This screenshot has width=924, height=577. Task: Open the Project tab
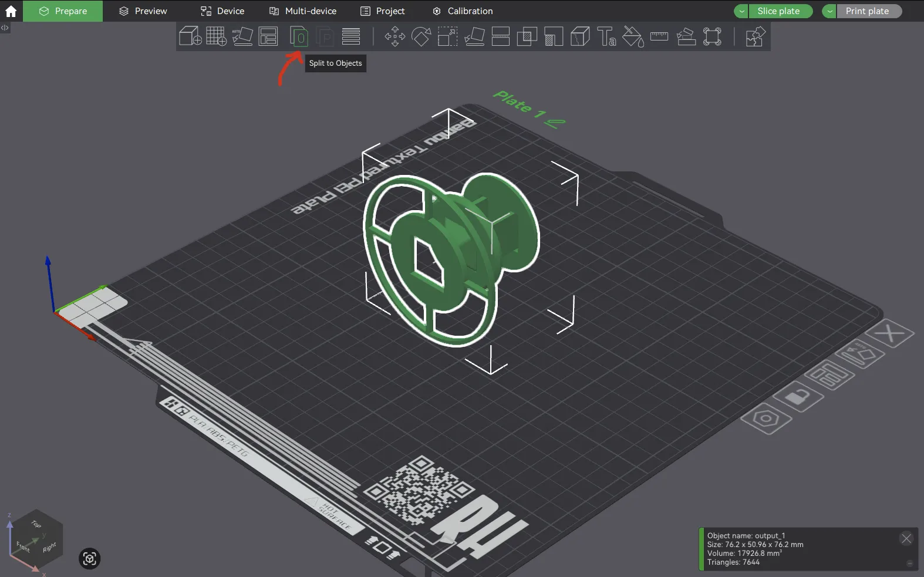point(383,11)
